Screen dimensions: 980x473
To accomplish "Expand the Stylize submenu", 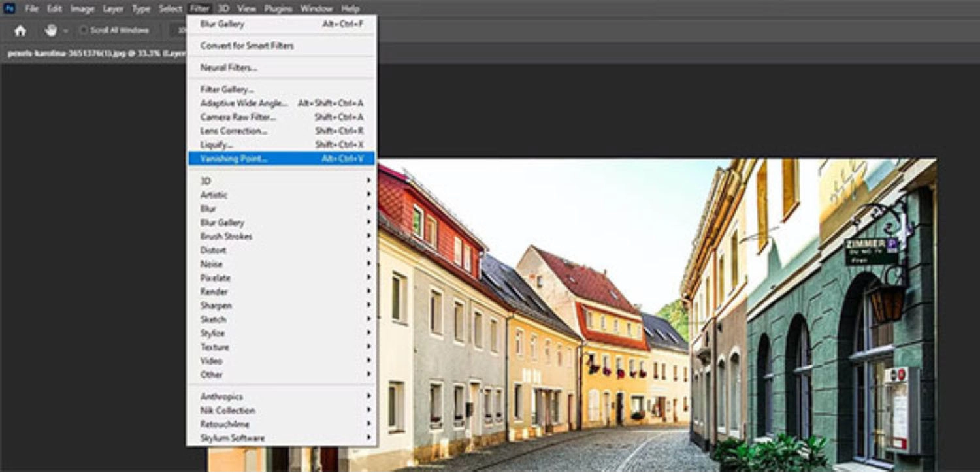I will 282,333.
